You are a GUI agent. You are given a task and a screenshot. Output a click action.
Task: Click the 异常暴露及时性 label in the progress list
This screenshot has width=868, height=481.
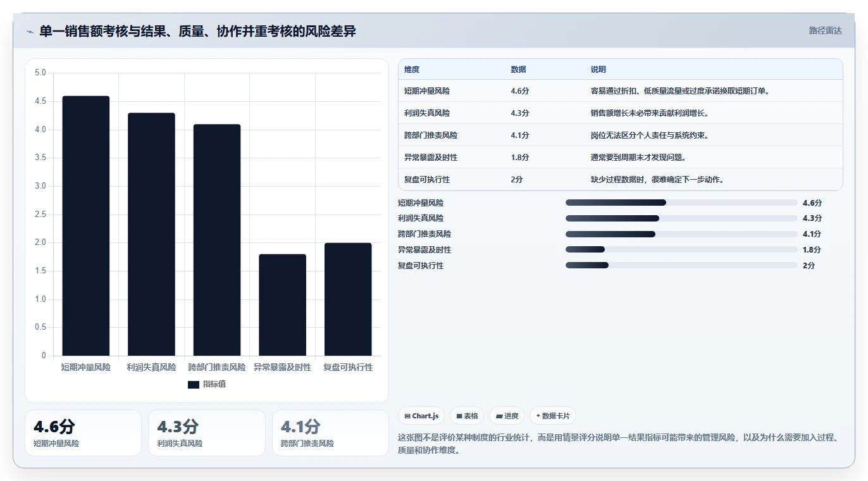coord(425,250)
